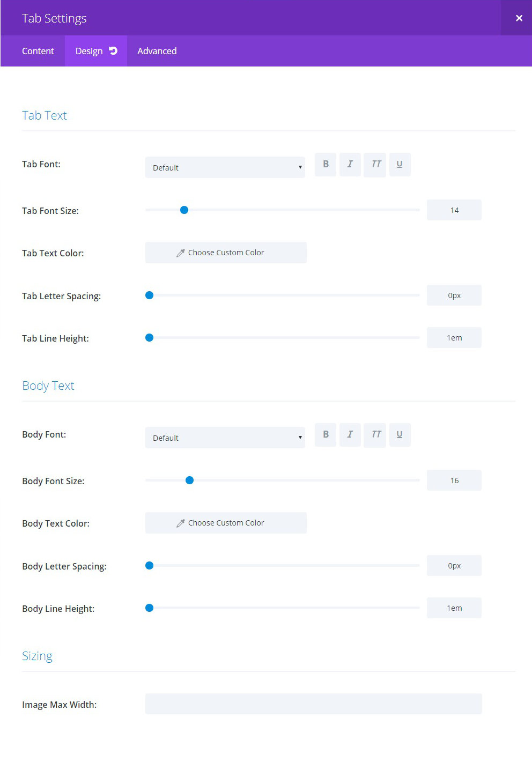
Task: Choose custom color for Tab Text Color
Action: (226, 253)
